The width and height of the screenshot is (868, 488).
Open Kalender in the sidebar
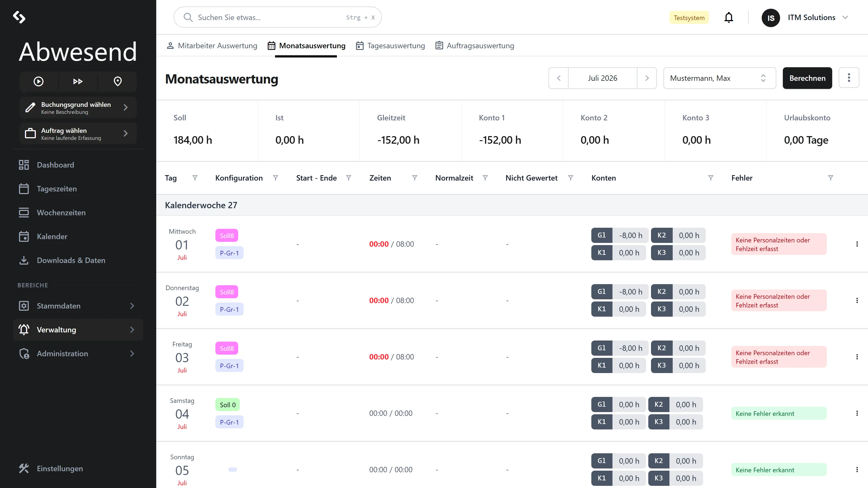78,236
